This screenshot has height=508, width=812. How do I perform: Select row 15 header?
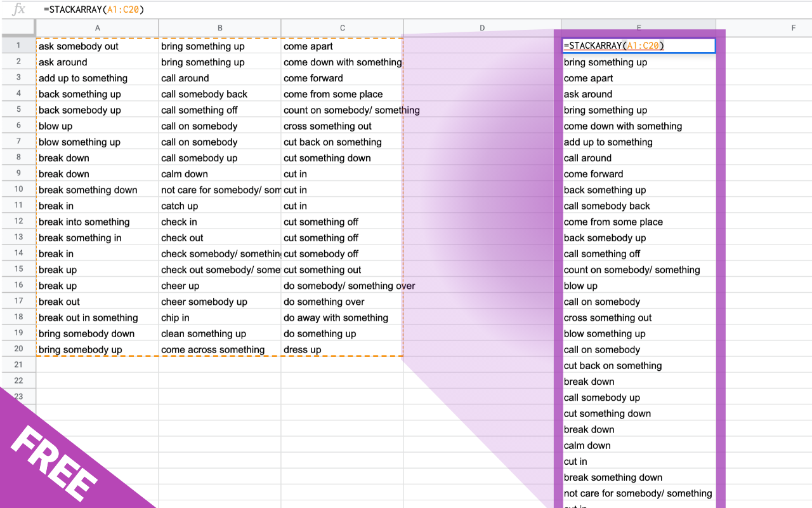click(x=18, y=269)
